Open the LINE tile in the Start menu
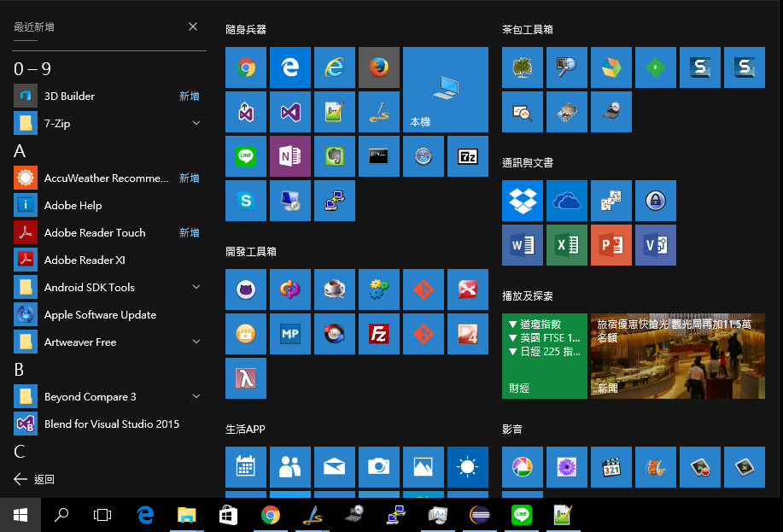The image size is (783, 532). click(x=246, y=156)
